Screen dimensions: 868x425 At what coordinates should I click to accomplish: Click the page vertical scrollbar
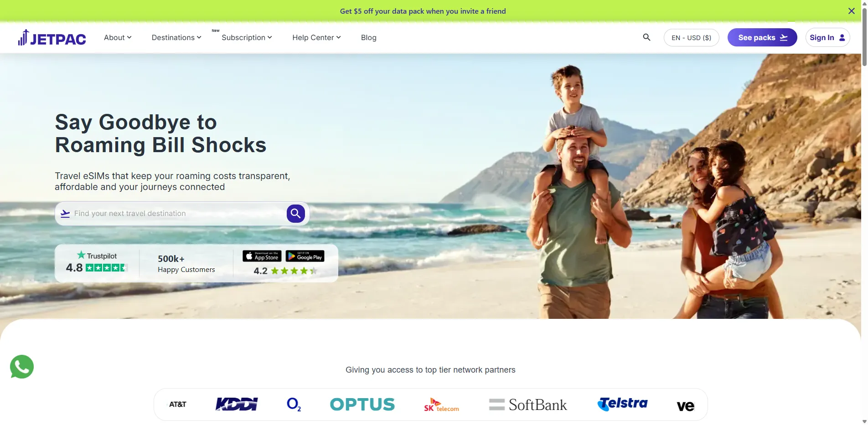(864, 212)
